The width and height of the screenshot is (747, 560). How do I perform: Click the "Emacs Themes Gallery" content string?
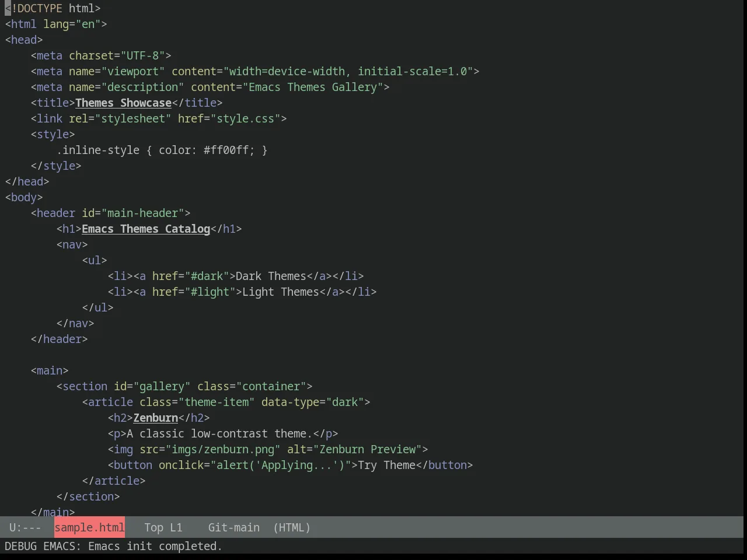pos(313,87)
